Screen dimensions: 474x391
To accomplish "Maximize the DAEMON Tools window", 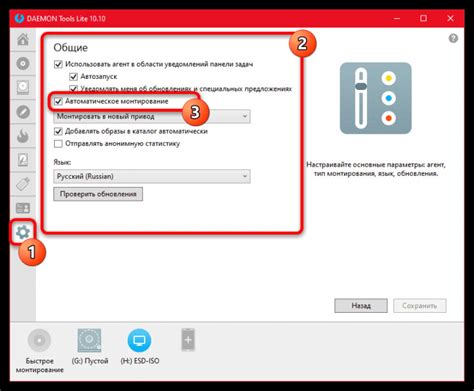I will coord(423,18).
